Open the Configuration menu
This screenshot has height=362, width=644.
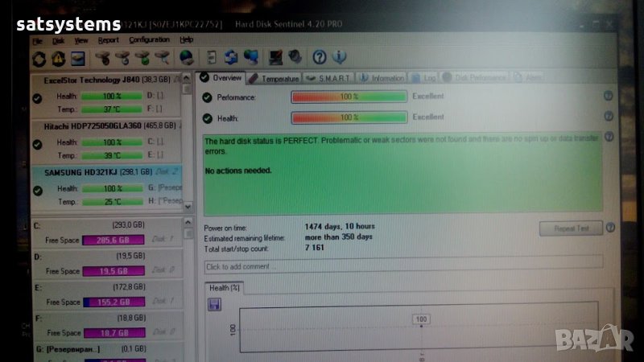[149, 39]
